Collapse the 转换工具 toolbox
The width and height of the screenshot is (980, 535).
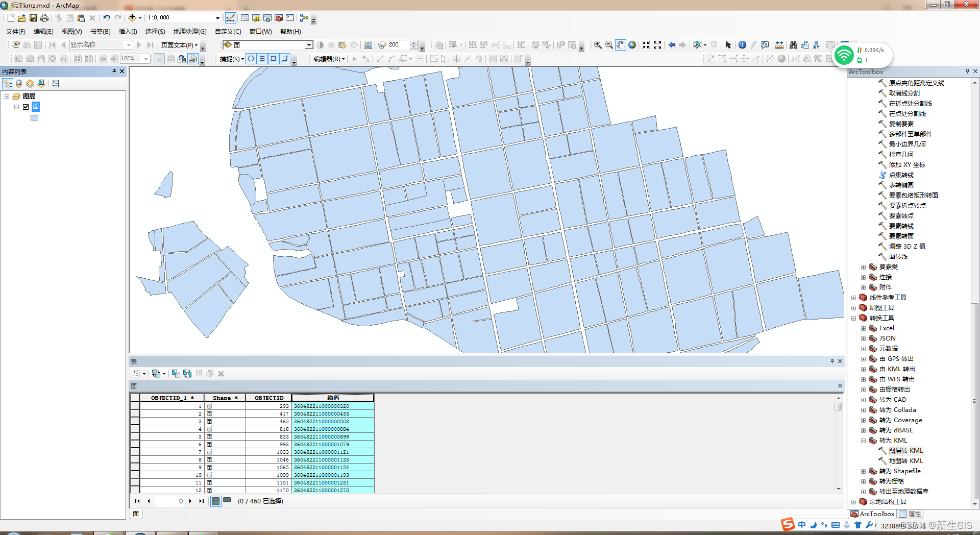(x=853, y=318)
